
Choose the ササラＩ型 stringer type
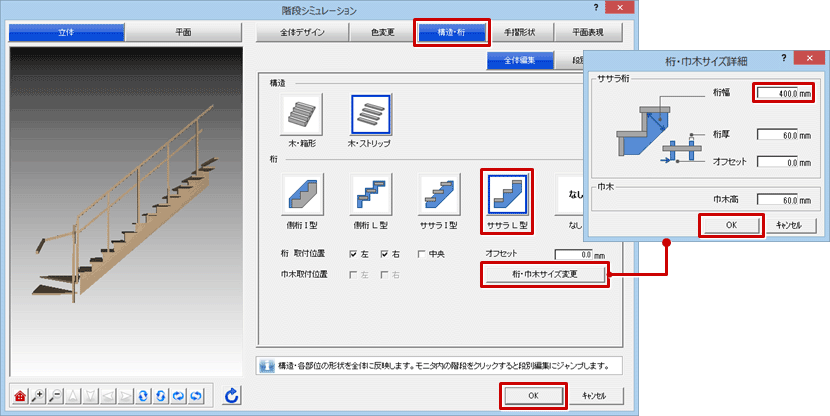(x=438, y=193)
